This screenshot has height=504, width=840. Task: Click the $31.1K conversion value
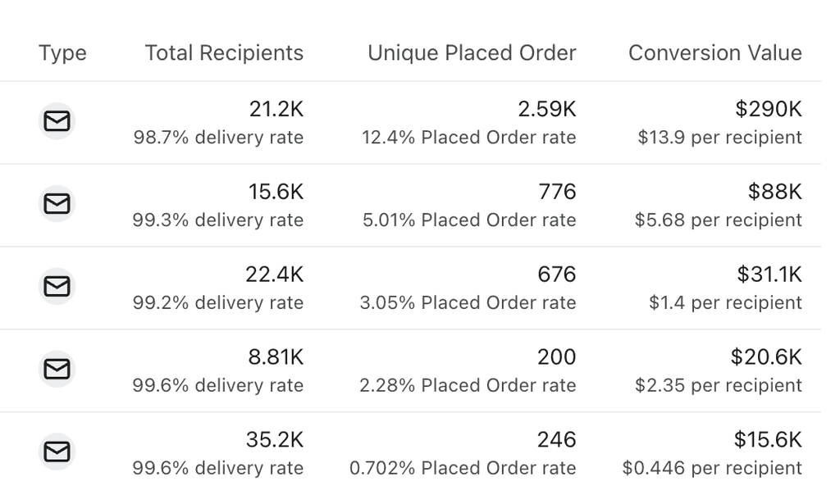769,275
